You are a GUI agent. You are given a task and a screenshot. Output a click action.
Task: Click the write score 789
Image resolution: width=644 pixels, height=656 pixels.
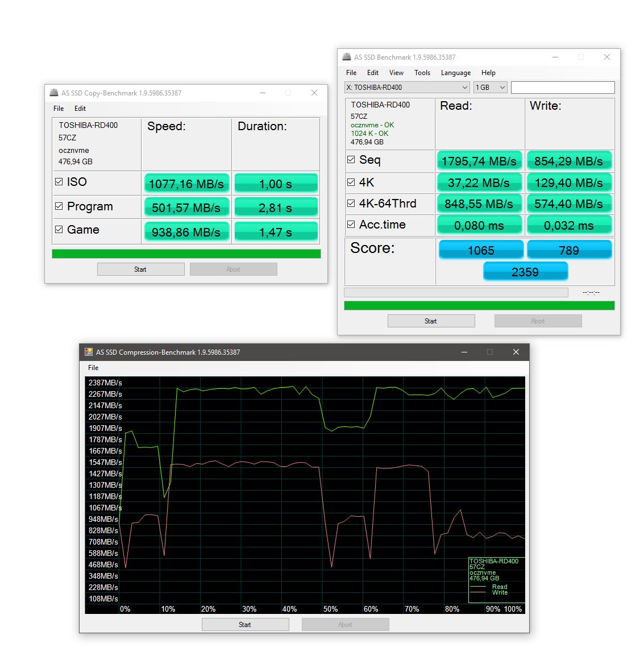pos(569,250)
